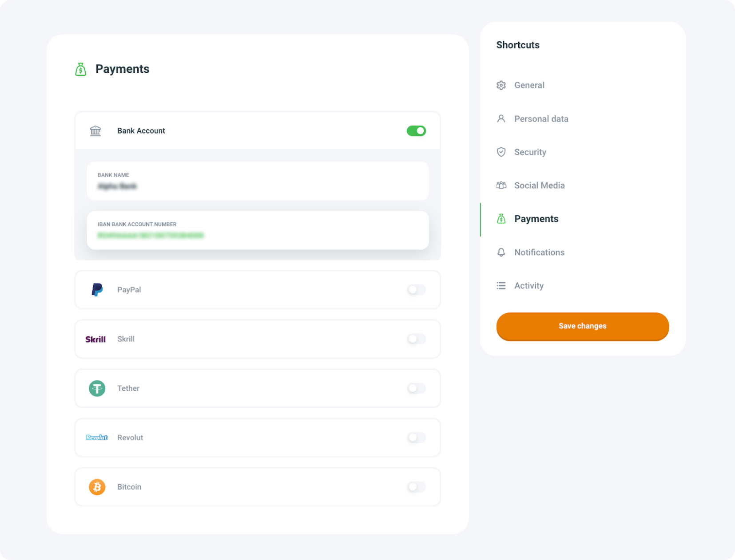The height and width of the screenshot is (560, 735).
Task: Click the green Tether coin icon
Action: (97, 389)
